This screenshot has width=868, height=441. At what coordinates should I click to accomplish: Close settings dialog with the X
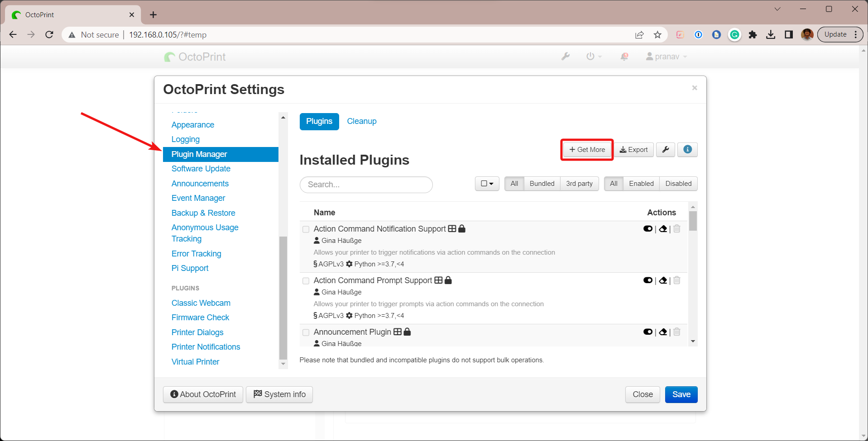pyautogui.click(x=695, y=88)
